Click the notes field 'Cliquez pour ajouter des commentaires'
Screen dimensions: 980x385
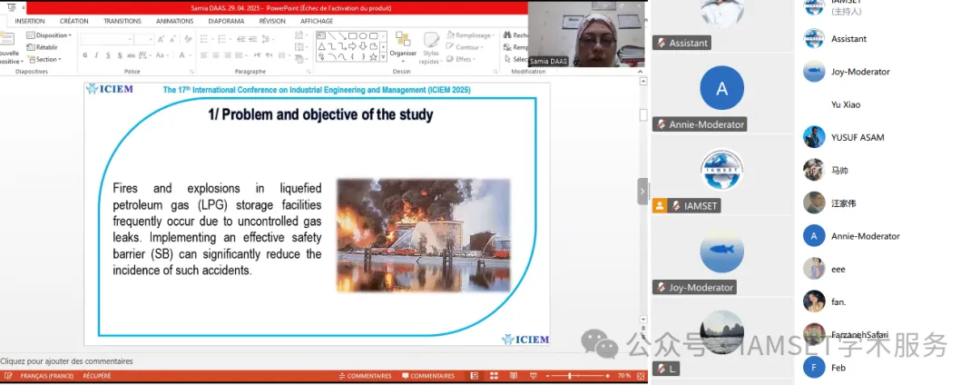tap(66, 361)
